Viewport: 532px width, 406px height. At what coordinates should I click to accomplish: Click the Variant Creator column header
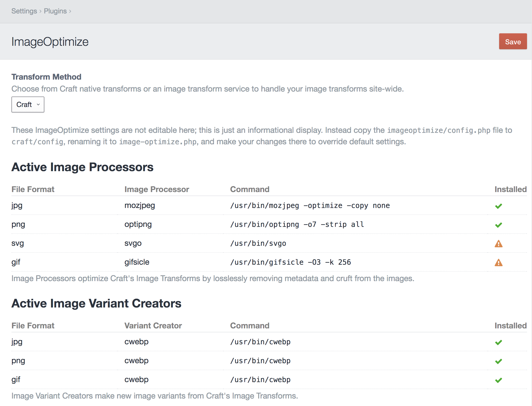tap(153, 326)
